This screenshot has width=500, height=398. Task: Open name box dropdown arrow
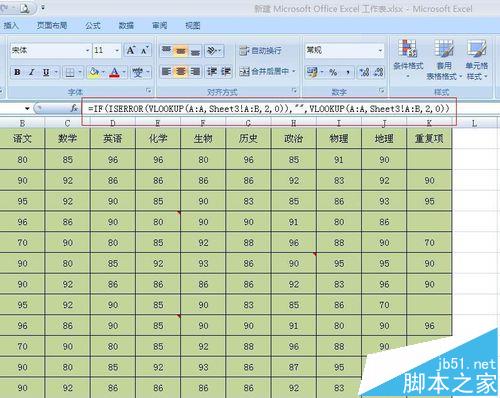point(27,108)
